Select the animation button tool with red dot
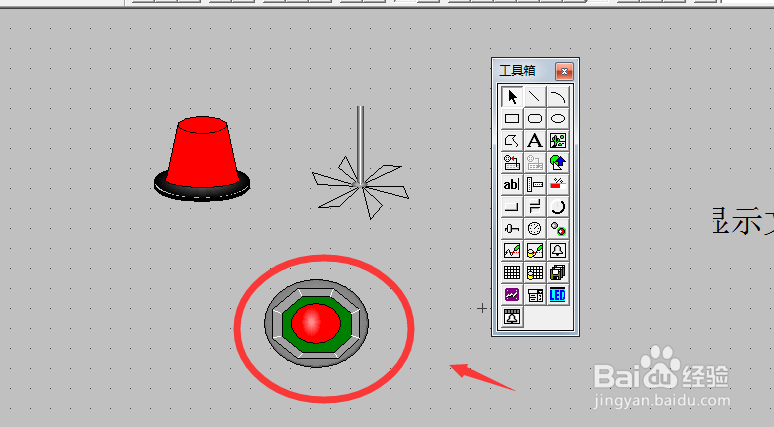Screen dimensions: 774x427 tap(558, 229)
